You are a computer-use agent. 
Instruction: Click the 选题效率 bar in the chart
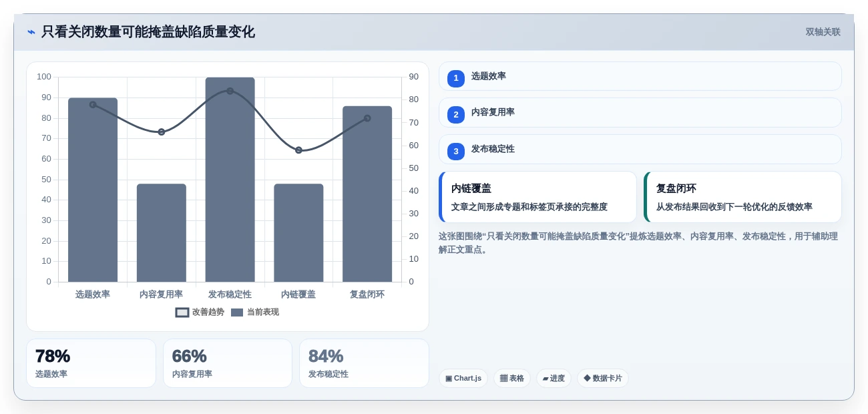(x=93, y=190)
